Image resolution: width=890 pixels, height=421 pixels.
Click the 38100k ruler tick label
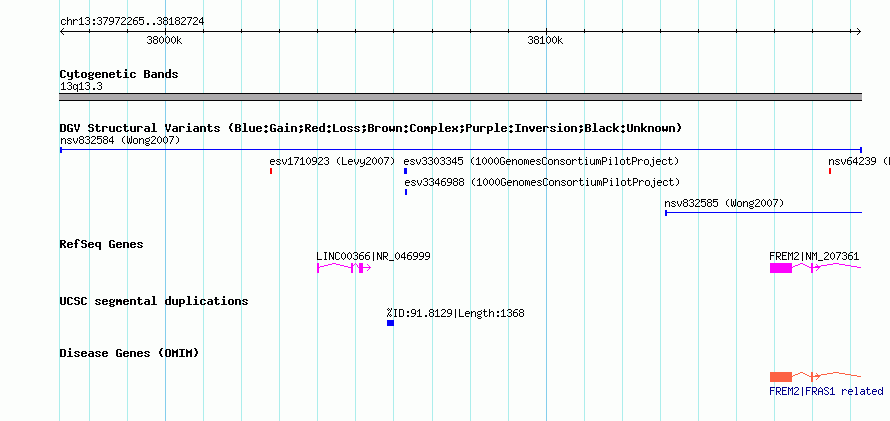tap(545, 40)
